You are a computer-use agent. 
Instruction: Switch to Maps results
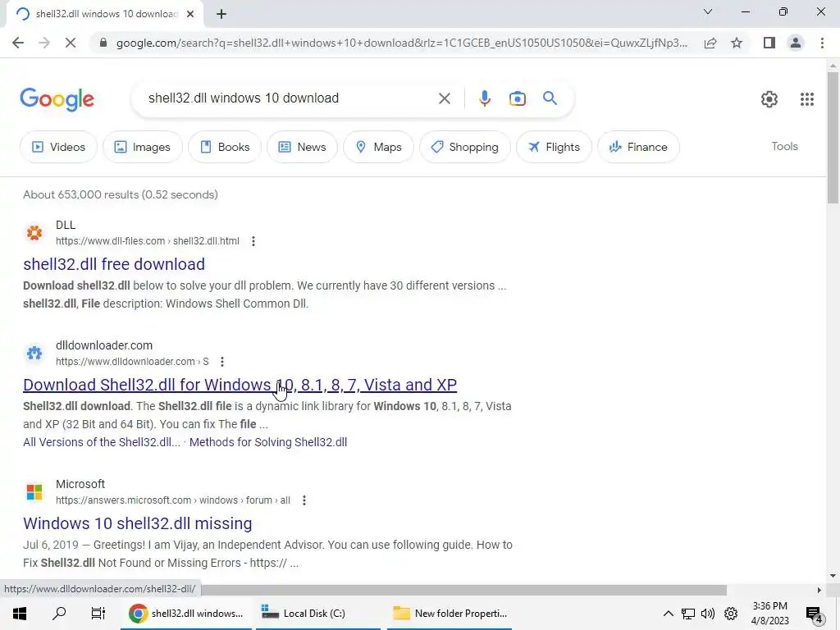click(378, 147)
